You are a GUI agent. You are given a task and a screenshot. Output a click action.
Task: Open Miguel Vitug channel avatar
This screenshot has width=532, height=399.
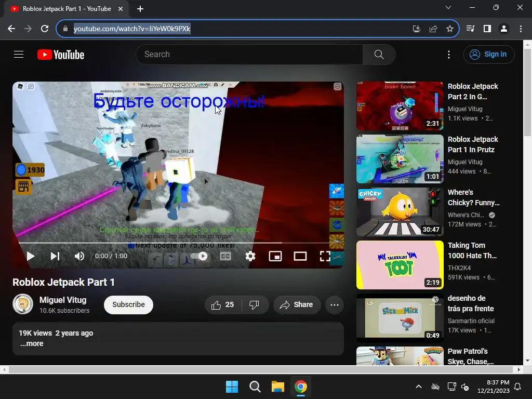pyautogui.click(x=23, y=304)
